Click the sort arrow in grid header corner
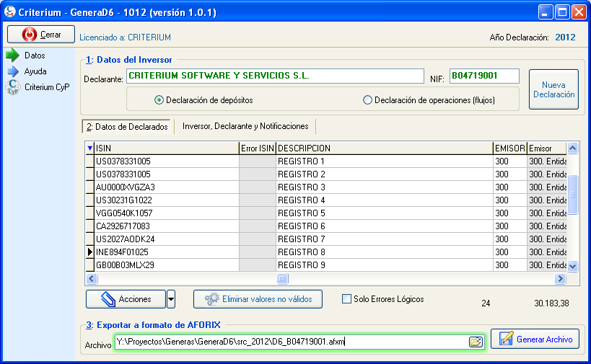This screenshot has height=364, width=591. point(89,148)
